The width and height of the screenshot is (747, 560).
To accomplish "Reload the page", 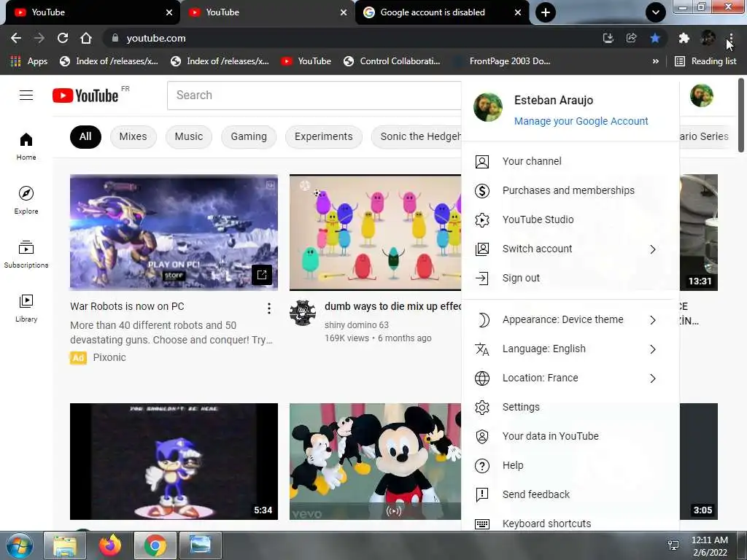I will click(x=63, y=38).
